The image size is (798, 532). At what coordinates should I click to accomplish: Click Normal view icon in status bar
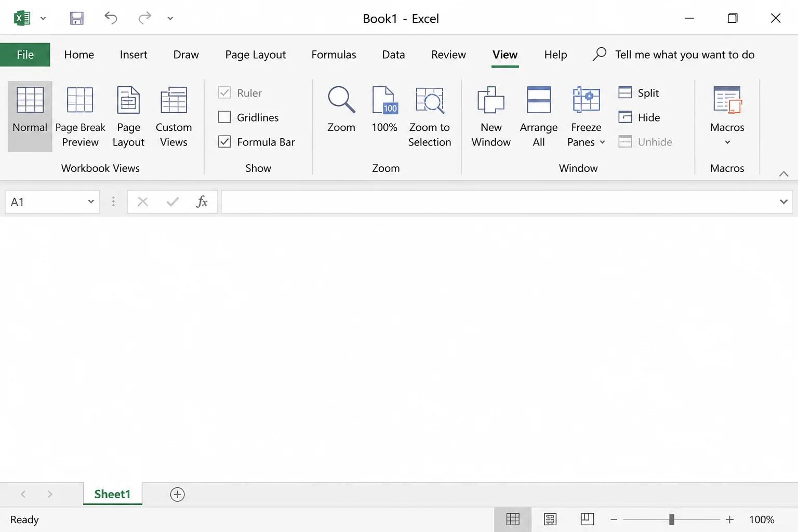pyautogui.click(x=513, y=519)
